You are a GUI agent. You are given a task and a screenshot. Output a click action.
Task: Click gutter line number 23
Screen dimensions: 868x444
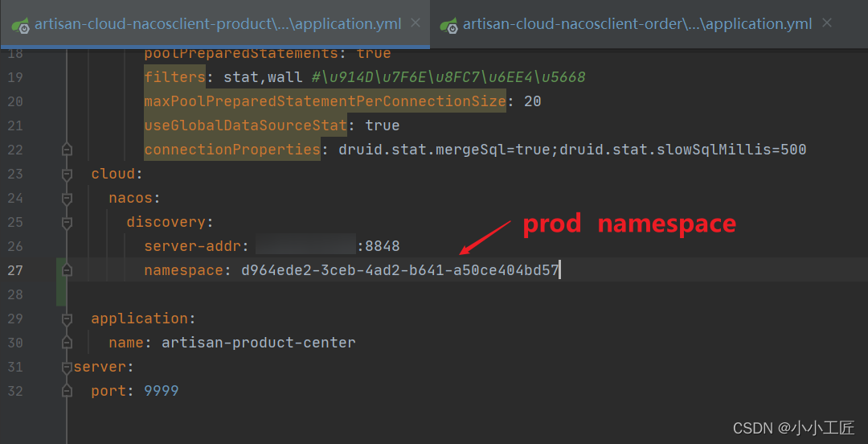15,174
